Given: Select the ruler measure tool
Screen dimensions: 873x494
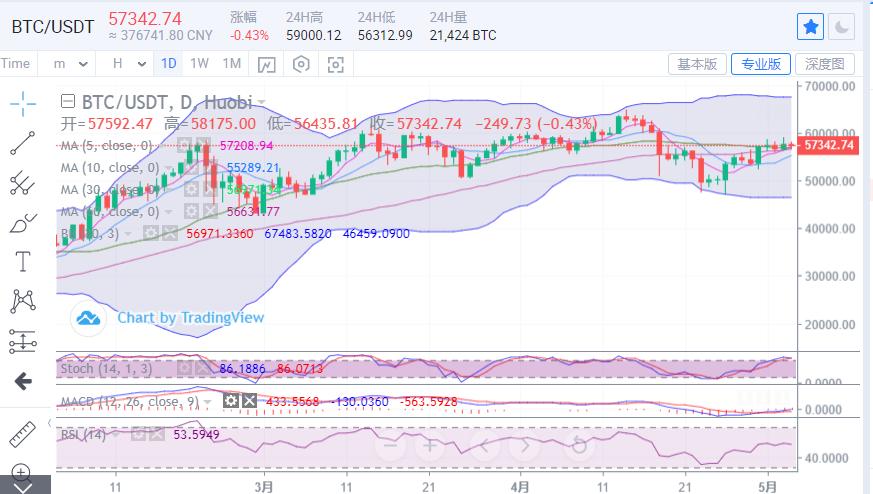Looking at the screenshot, I should [x=23, y=434].
